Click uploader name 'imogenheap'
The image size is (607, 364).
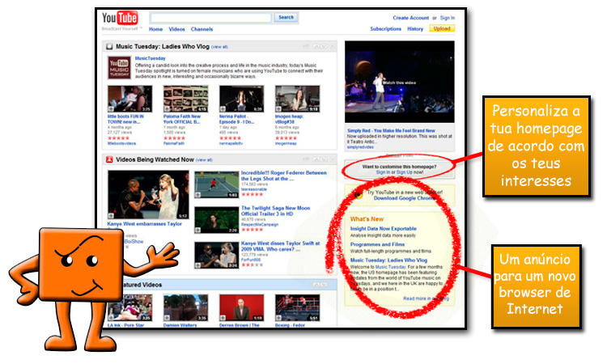(286, 143)
